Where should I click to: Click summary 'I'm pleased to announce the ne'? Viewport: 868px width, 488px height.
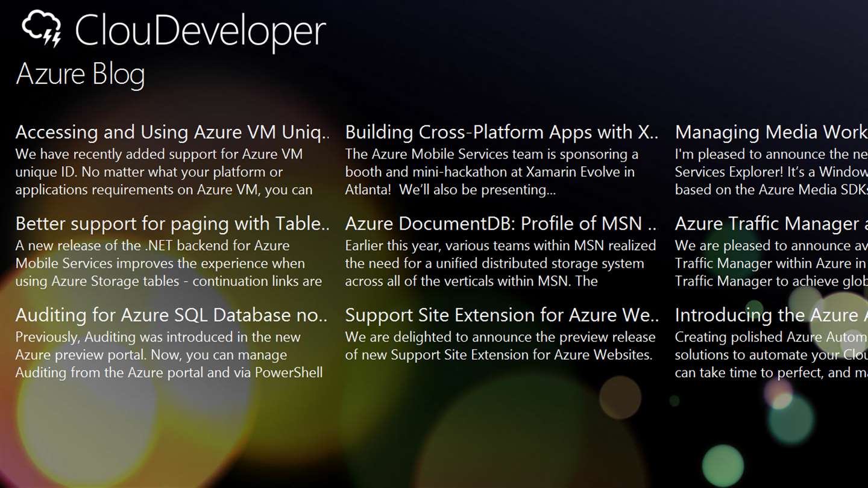coord(772,154)
